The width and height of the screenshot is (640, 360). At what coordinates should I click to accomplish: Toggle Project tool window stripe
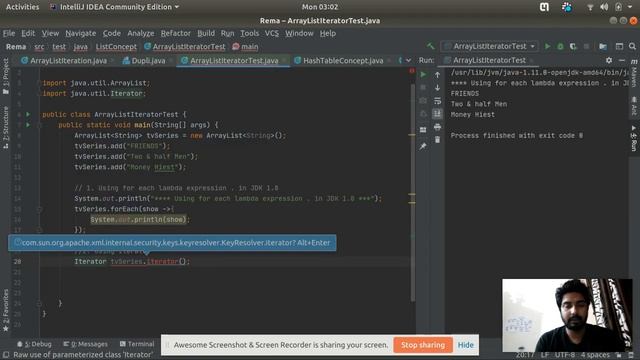coord(6,76)
